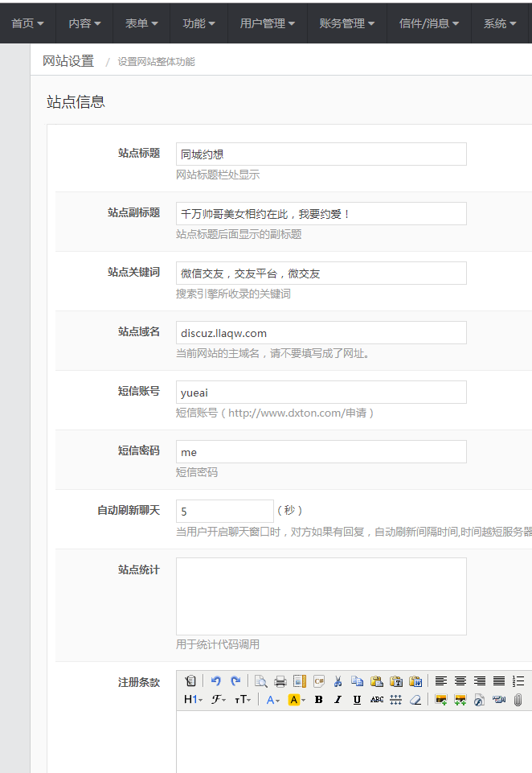Screen dimensions: 532x773
Task: Click the undo icon in editor toolbar
Action: (215, 680)
